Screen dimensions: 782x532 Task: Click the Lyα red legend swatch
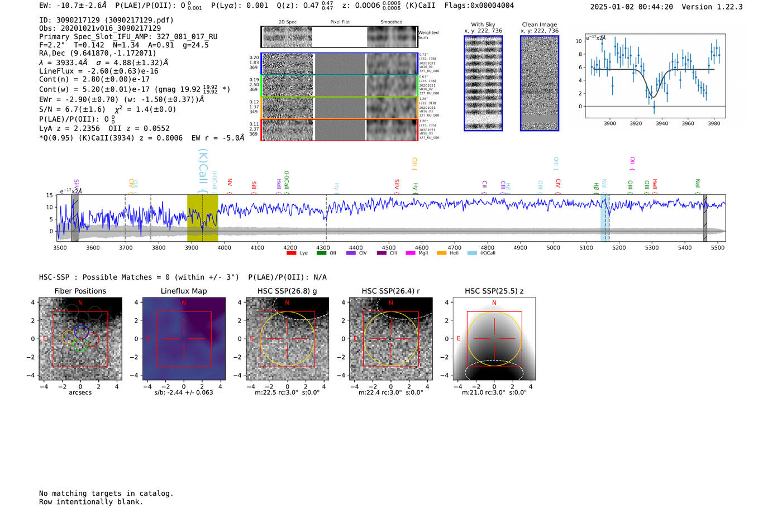coord(291,253)
